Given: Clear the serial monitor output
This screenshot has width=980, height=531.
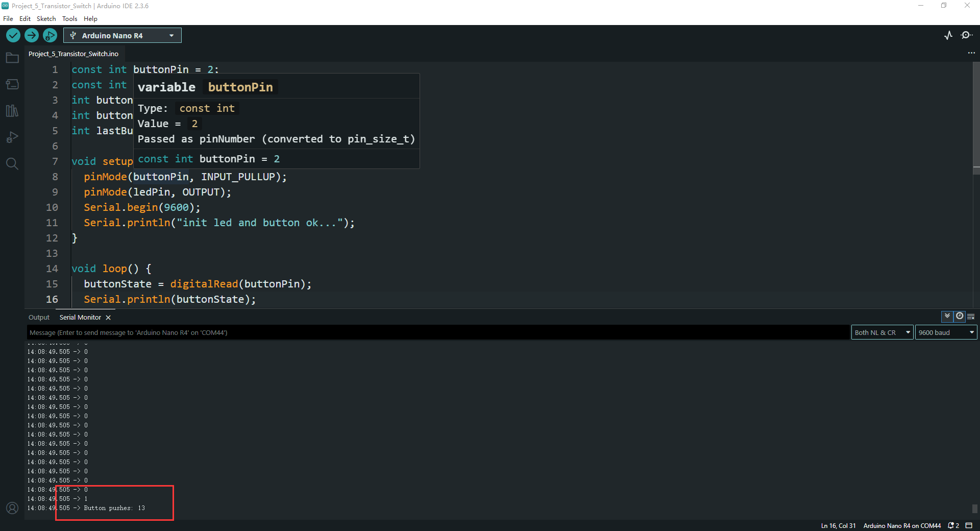Looking at the screenshot, I should 971,317.
